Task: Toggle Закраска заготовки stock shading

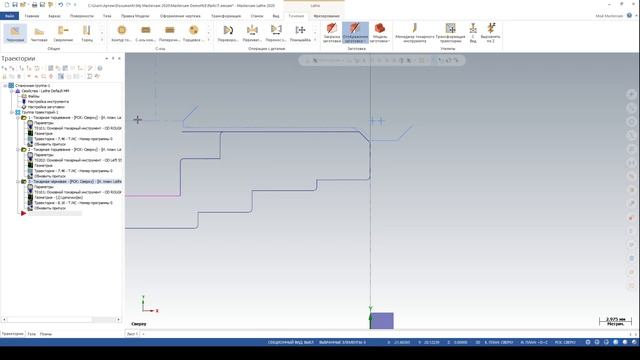Action: (331, 33)
